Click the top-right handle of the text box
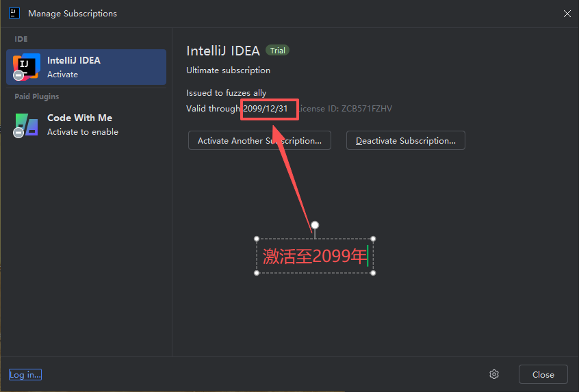This screenshot has height=392, width=579. pos(373,239)
